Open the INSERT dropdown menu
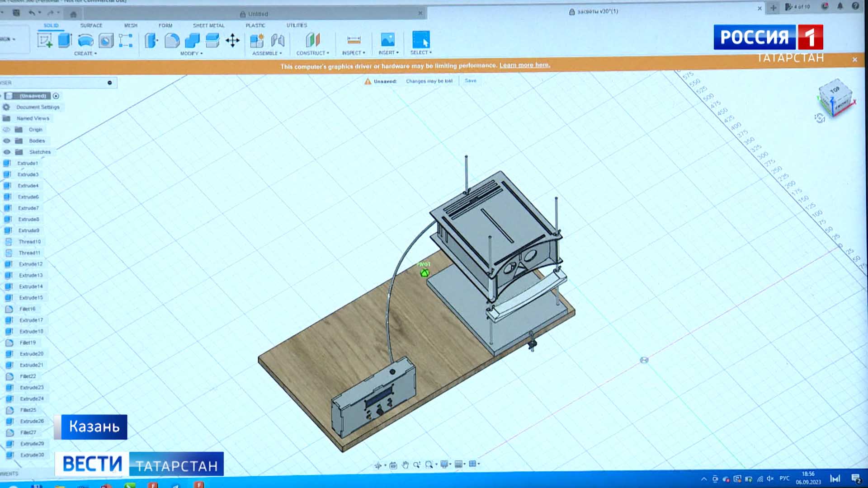This screenshot has width=868, height=488. click(389, 53)
